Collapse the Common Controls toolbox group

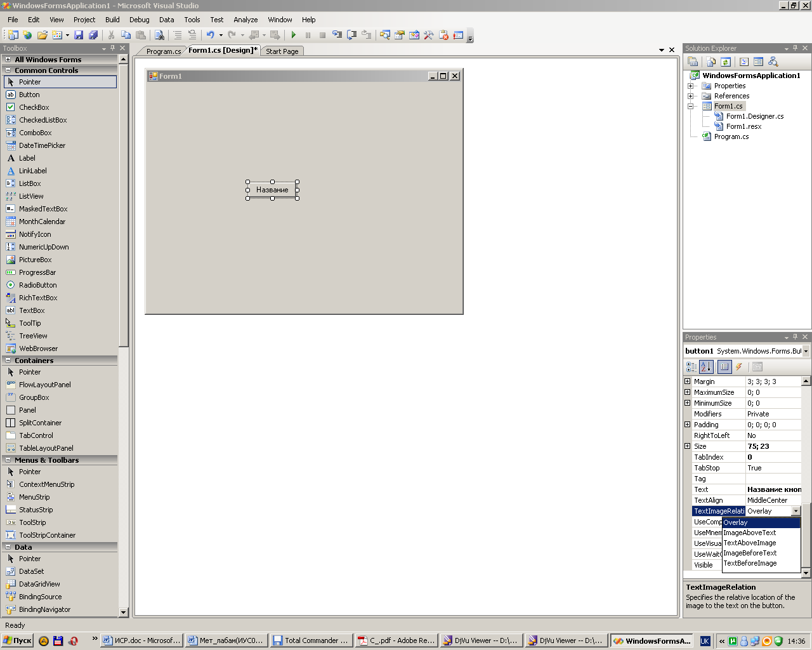click(8, 70)
